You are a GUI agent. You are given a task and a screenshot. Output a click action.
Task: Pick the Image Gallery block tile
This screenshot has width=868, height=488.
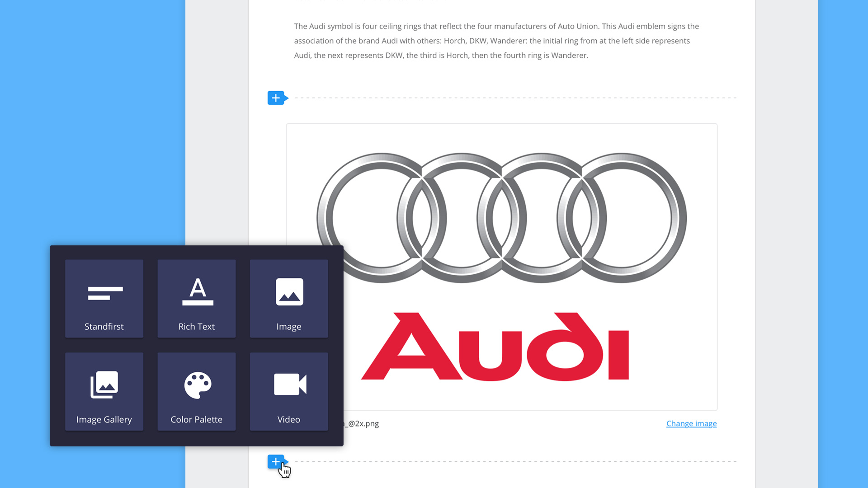[104, 391]
